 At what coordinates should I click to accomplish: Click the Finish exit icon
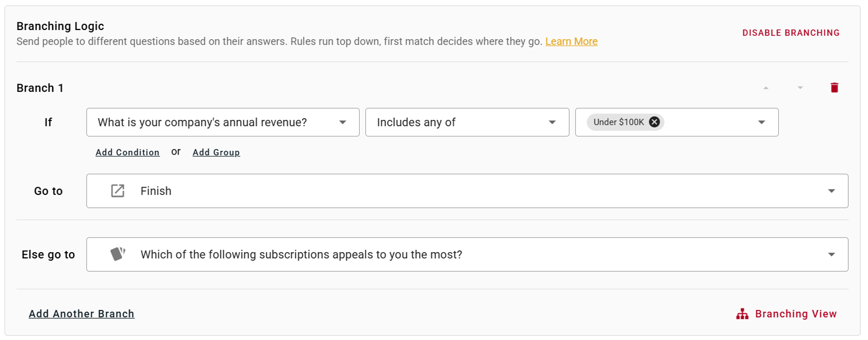tap(118, 191)
